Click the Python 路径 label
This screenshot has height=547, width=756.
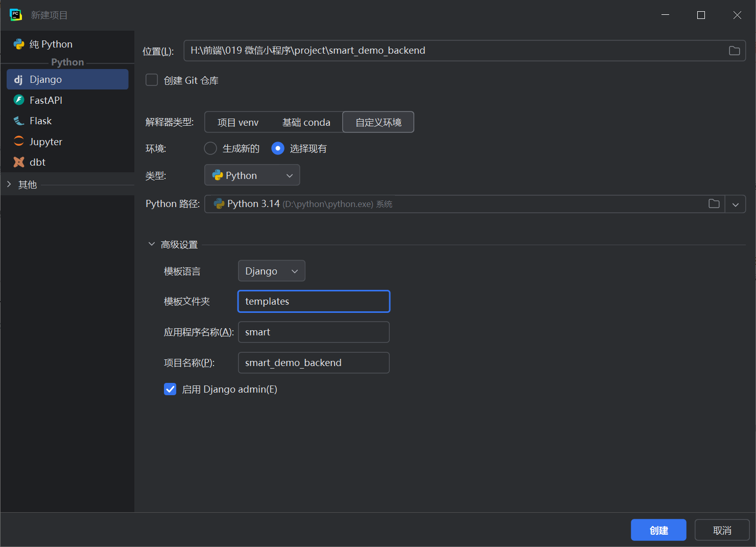point(173,204)
